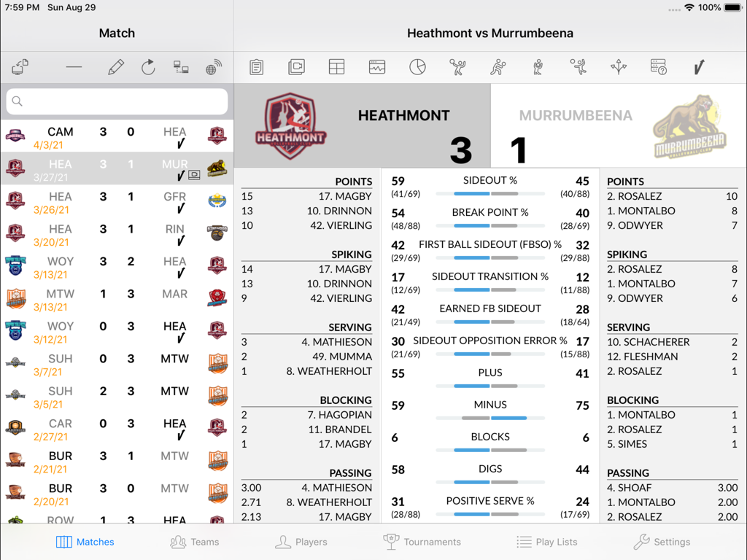Click the refresh arrow icon
This screenshot has height=560, width=747.
148,66
